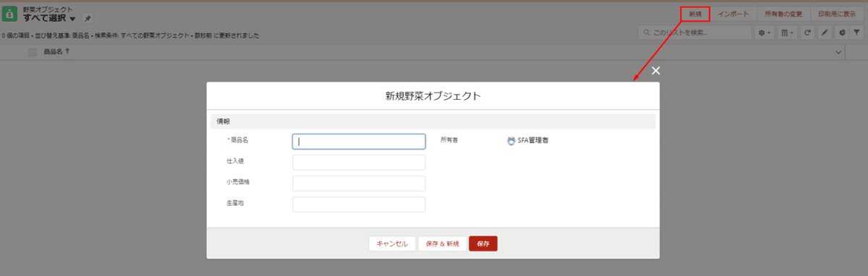Click into the 商品名 input field
The width and height of the screenshot is (868, 276).
359,142
